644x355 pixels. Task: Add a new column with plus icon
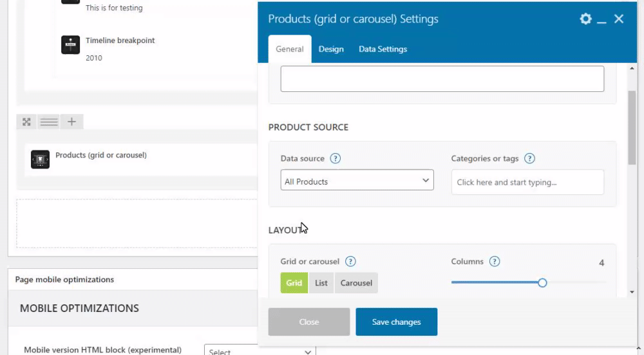coord(71,122)
